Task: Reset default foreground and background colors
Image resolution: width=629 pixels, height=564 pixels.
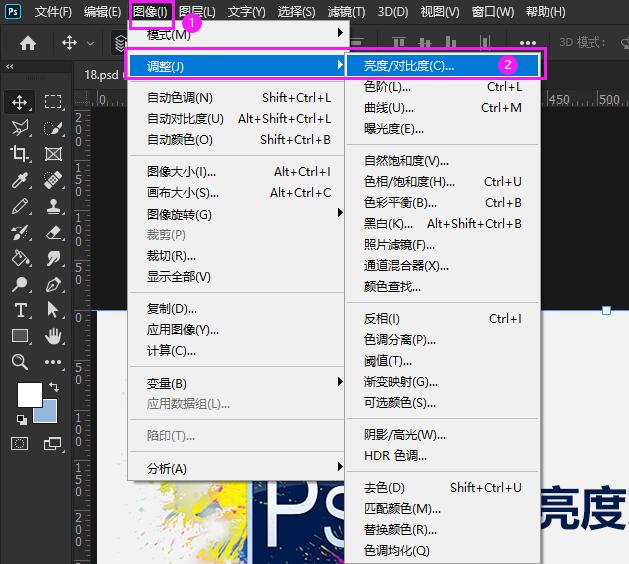Action: click(x=22, y=420)
